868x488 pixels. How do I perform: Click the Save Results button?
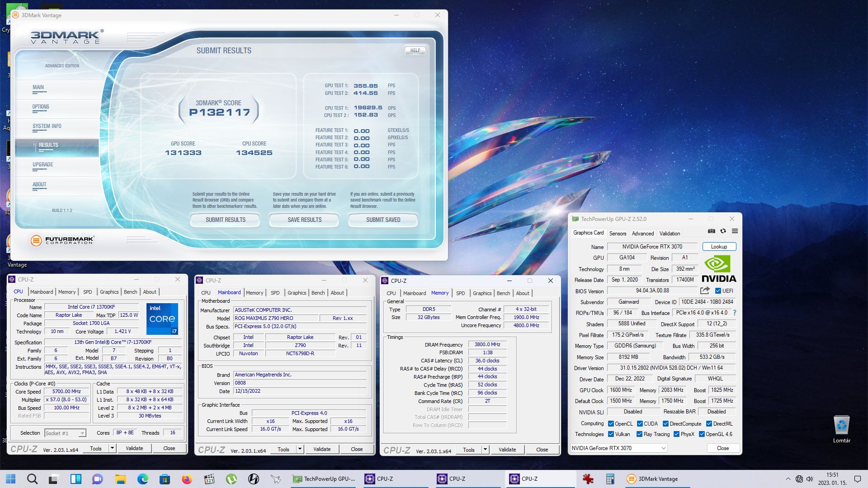click(304, 220)
